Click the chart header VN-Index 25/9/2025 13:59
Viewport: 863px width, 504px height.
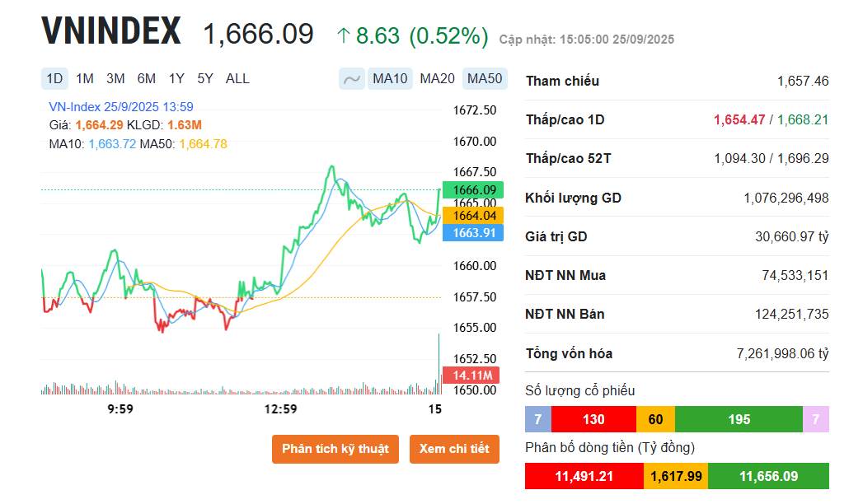tap(120, 107)
